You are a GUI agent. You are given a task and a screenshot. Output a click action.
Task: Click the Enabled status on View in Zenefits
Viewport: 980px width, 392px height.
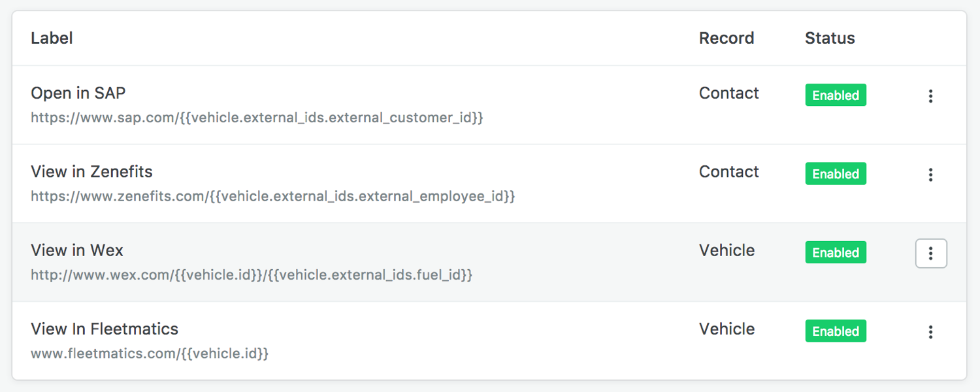point(835,174)
